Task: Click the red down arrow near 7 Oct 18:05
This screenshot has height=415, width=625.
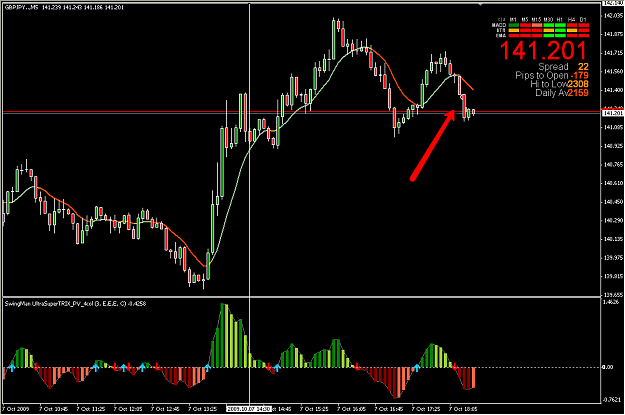Action: coord(455,366)
